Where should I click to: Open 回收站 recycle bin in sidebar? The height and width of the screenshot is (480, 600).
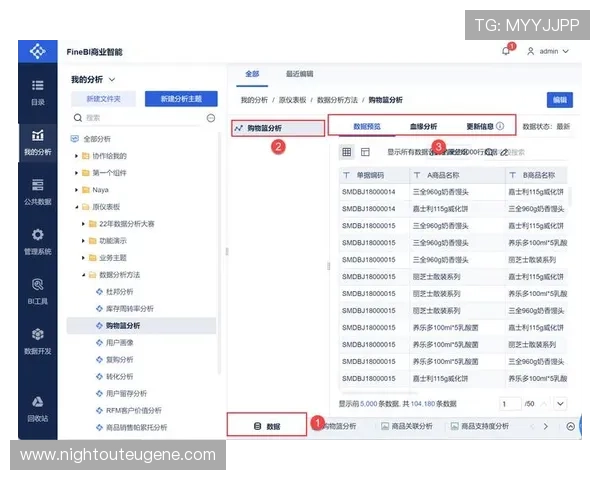[x=38, y=409]
